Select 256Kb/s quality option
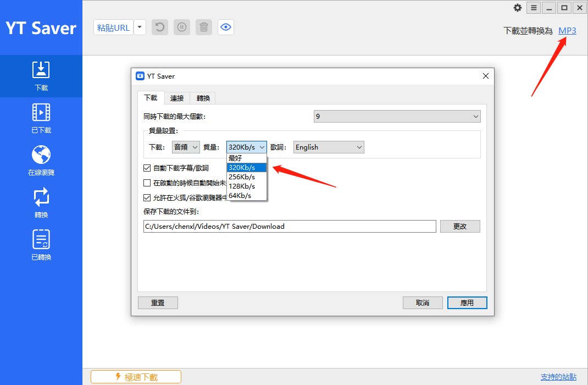 [x=246, y=177]
